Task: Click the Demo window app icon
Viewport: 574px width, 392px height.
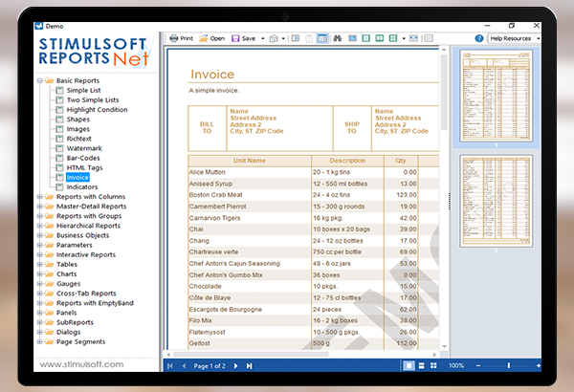Action: [x=39, y=26]
